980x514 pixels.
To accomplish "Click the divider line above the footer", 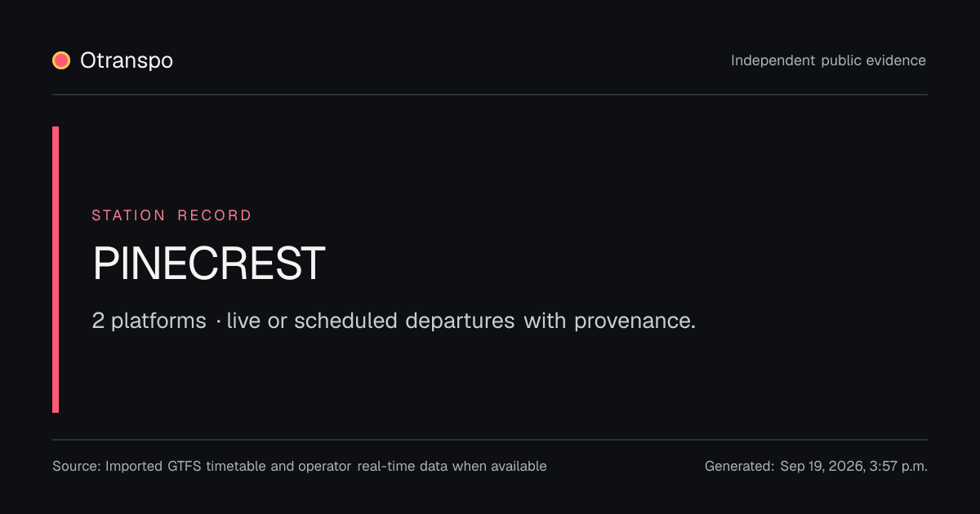I will pyautogui.click(x=490, y=440).
